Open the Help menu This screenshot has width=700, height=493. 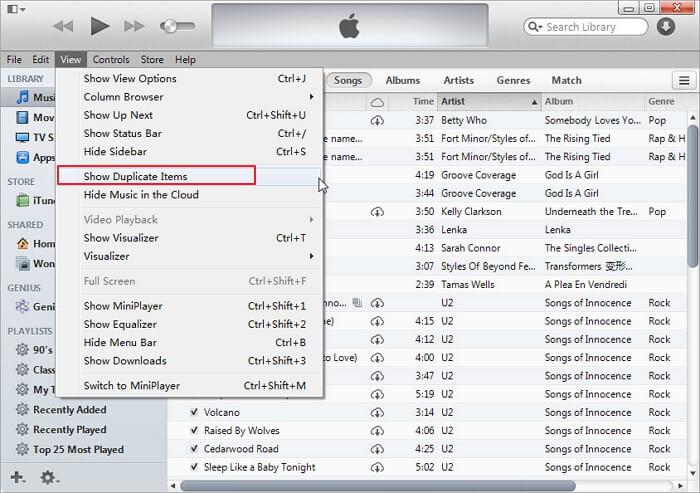tap(185, 59)
